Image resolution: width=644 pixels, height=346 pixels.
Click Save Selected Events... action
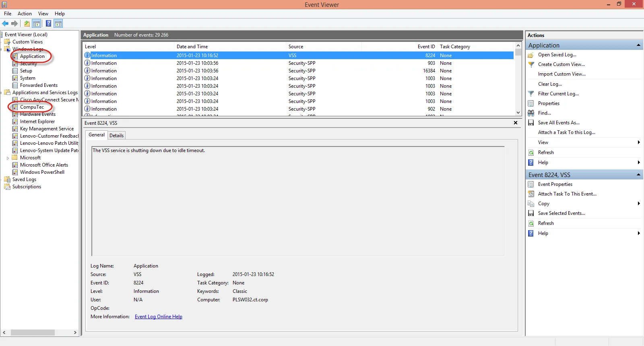coord(561,213)
